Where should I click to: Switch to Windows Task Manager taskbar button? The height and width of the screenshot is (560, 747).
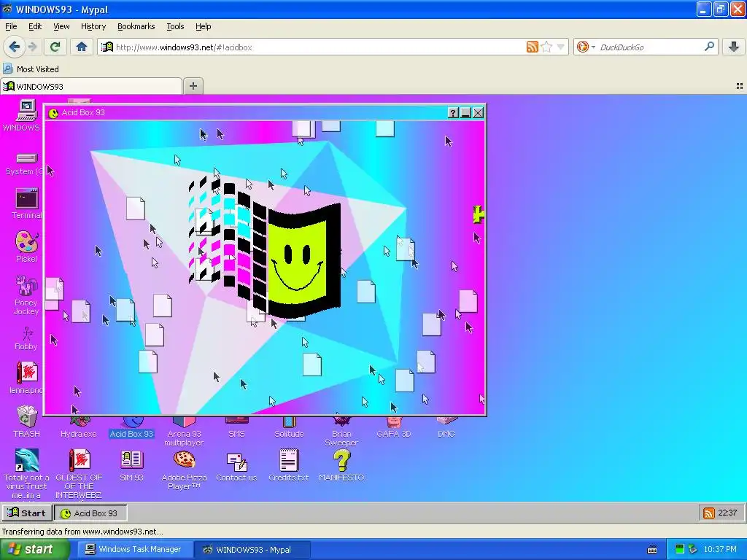(x=134, y=550)
